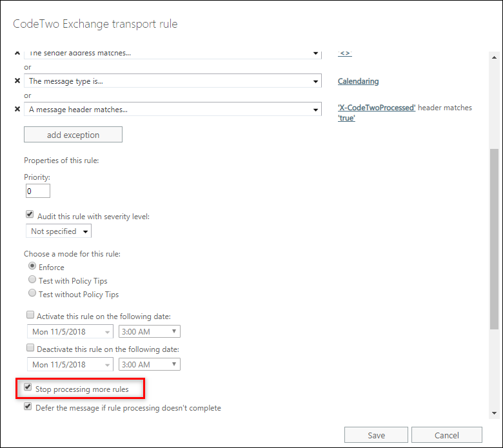Click the Calendaring link
This screenshot has width=503, height=448.
358,81
